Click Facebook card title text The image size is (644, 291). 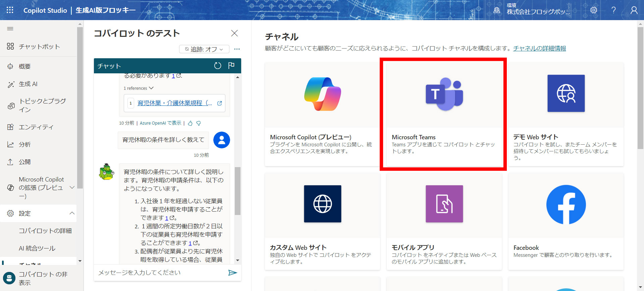[x=526, y=248]
